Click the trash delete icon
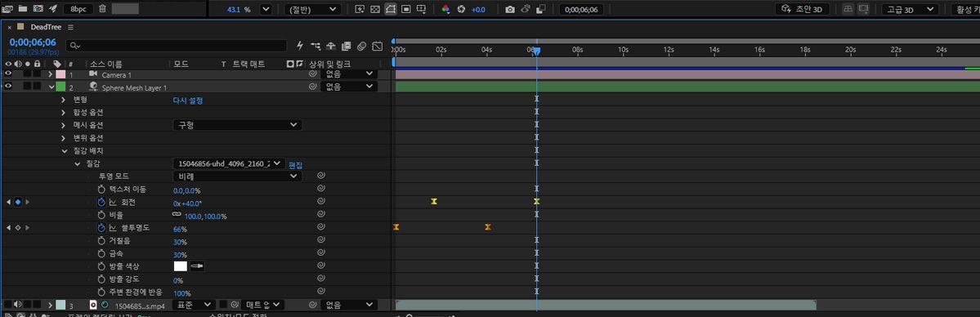This screenshot has height=317, width=980. coord(102,9)
